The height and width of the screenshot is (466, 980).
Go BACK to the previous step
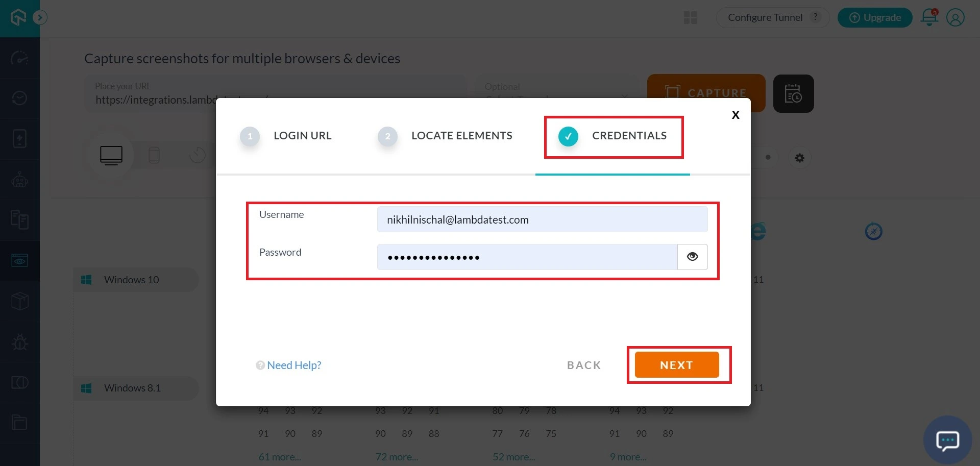(584, 365)
